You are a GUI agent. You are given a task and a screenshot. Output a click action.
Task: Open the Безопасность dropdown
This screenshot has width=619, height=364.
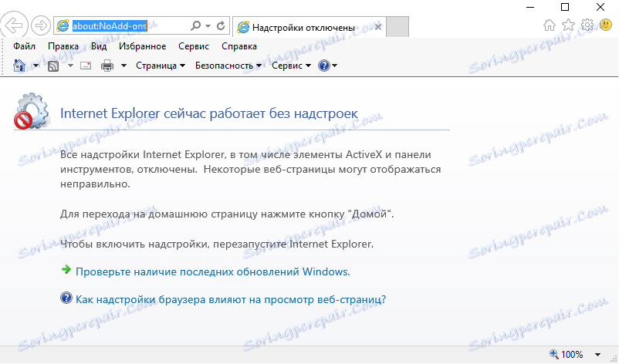[x=228, y=66]
